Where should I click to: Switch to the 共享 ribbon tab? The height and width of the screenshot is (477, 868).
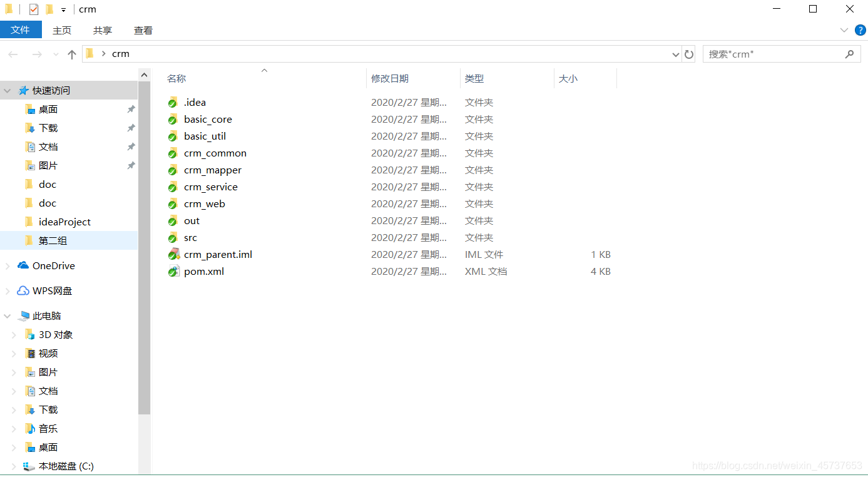pyautogui.click(x=103, y=30)
